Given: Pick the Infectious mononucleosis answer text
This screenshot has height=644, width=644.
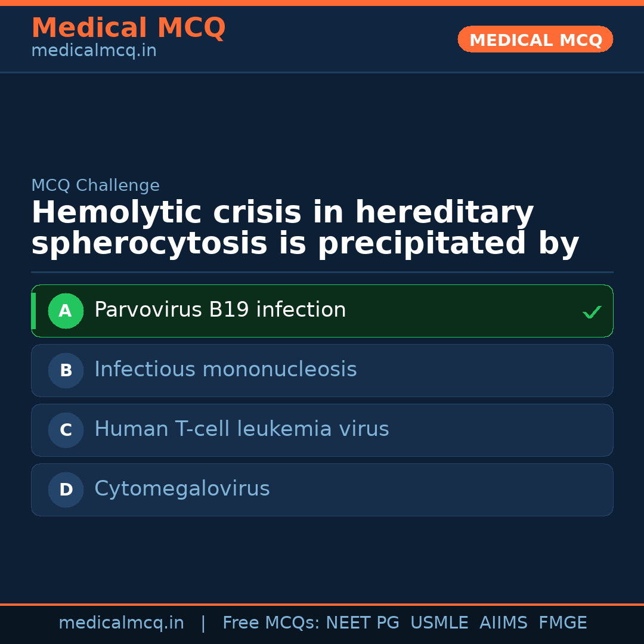Looking at the screenshot, I should (x=225, y=370).
